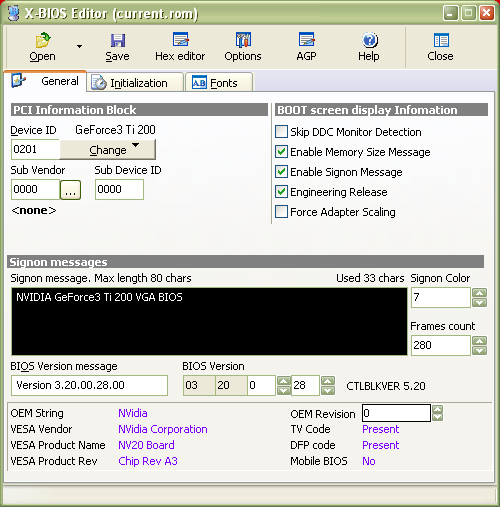Click the BIOS Version message field
500x507 pixels.
89,385
